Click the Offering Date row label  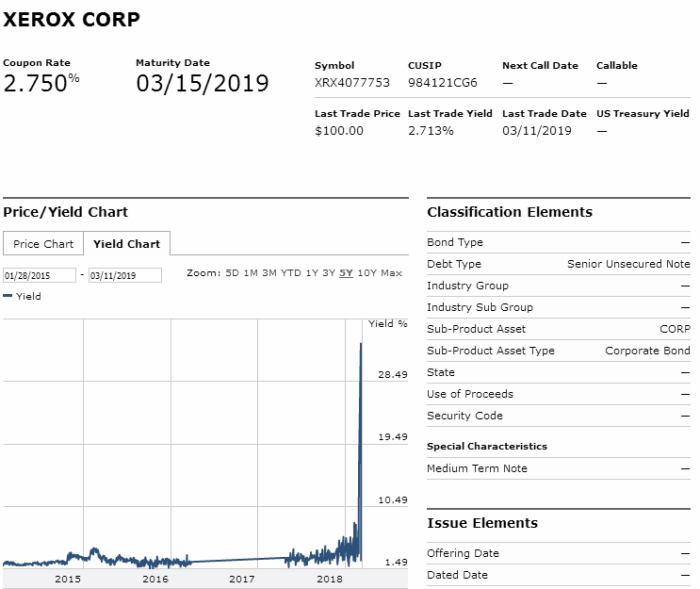point(463,553)
